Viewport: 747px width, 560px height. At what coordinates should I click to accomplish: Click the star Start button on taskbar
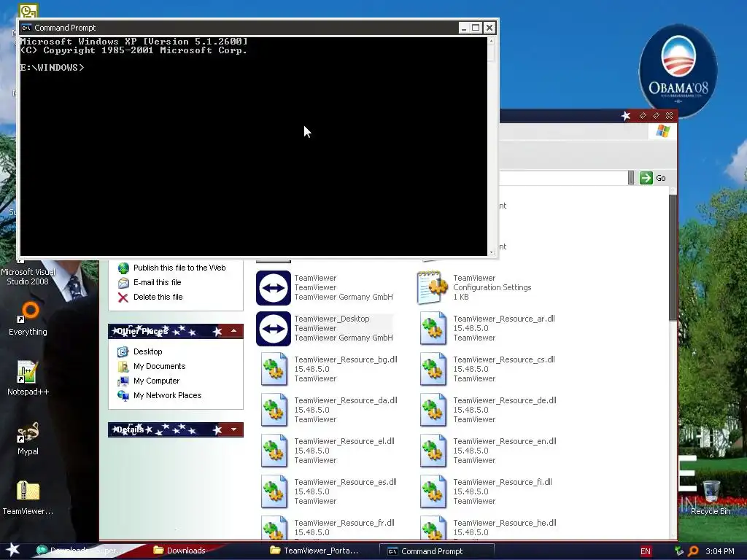[13, 551]
